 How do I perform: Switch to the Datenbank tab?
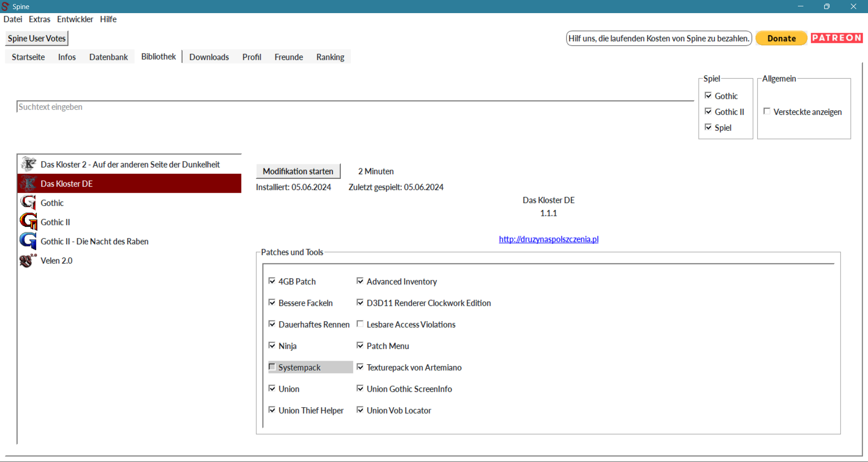108,57
